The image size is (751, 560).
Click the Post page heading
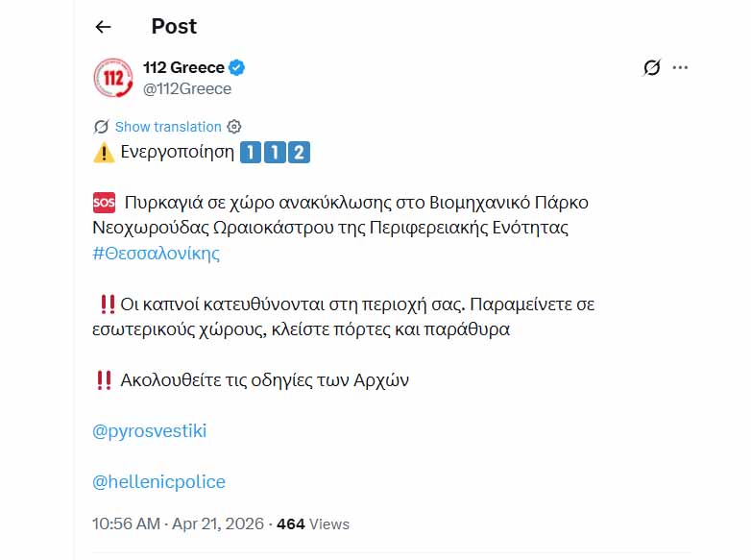174,27
